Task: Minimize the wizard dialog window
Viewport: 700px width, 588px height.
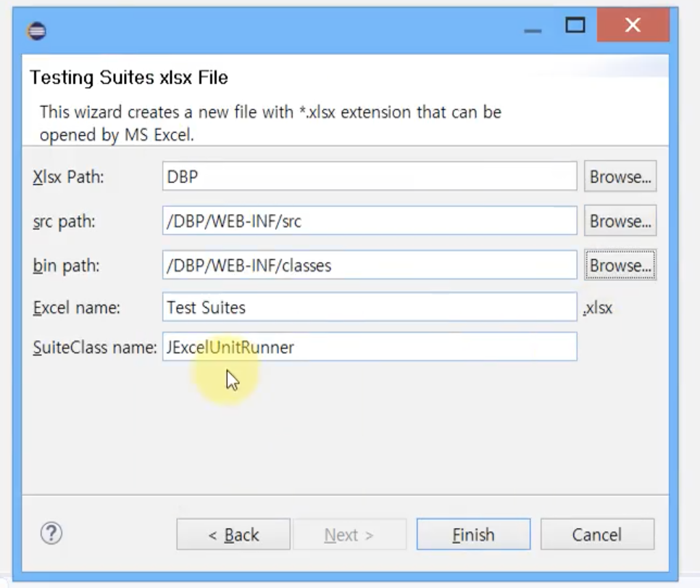Action: (x=533, y=28)
